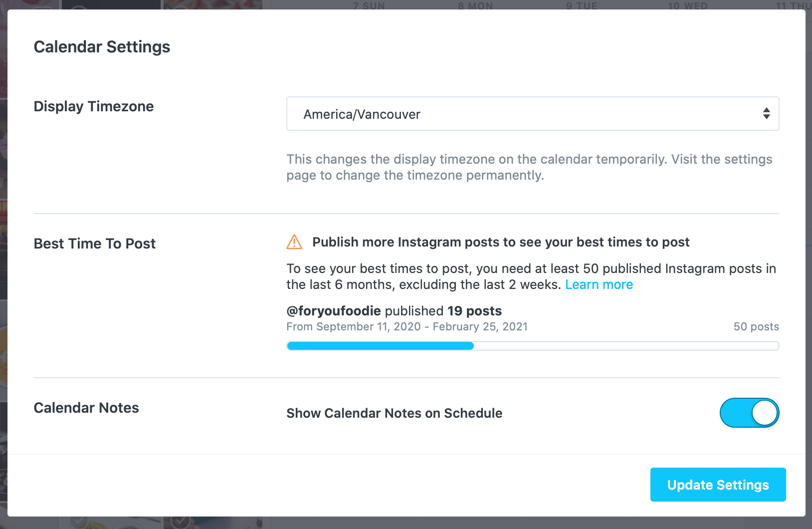Image resolution: width=812 pixels, height=529 pixels.
Task: Select the 8 MON calendar column header
Action: click(x=475, y=5)
